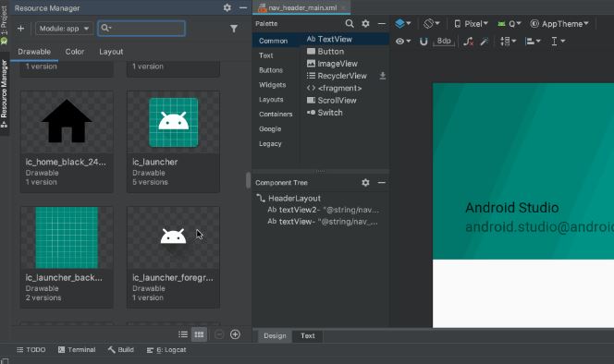This screenshot has height=364, width=614.
Task: Switch to the Drawable tab
Action: pyautogui.click(x=34, y=52)
